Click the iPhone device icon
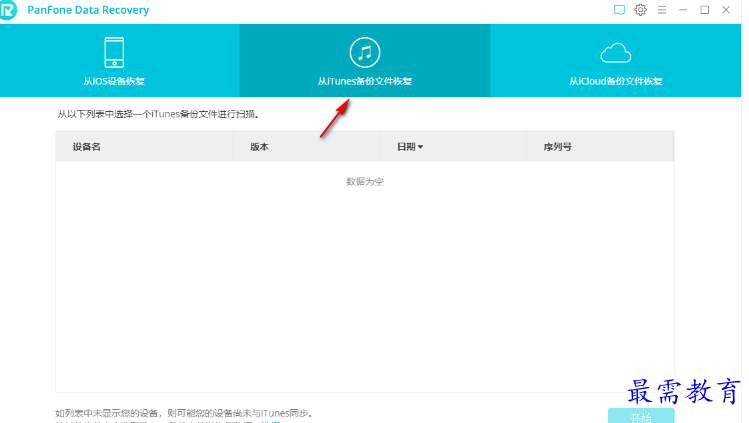749x423 pixels. click(114, 53)
